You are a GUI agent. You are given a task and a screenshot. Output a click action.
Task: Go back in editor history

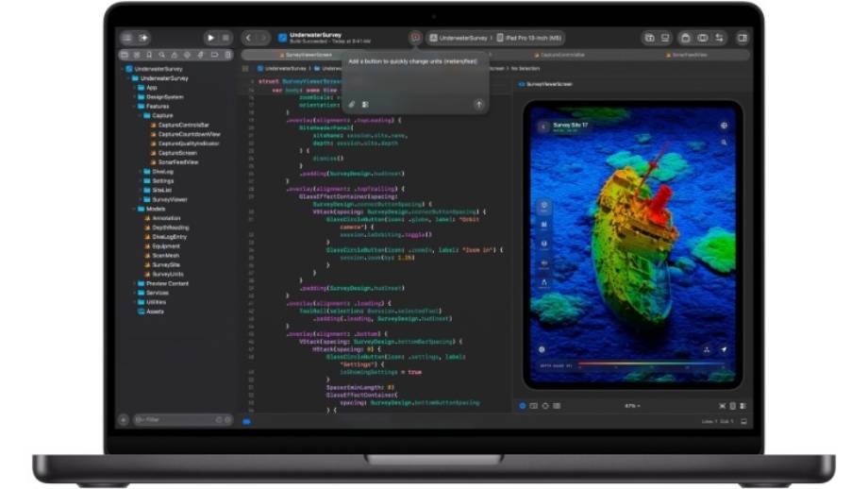click(x=248, y=38)
